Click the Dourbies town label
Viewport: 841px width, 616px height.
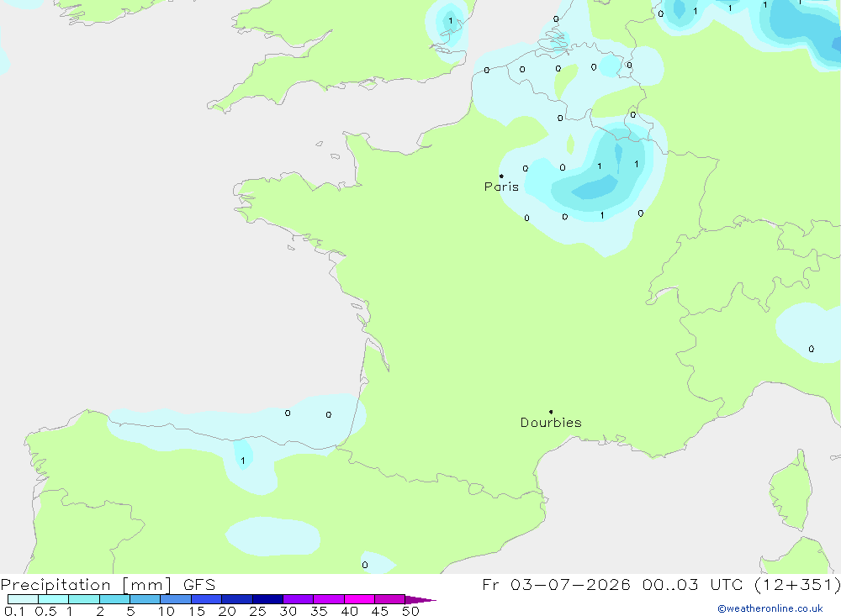tap(551, 423)
